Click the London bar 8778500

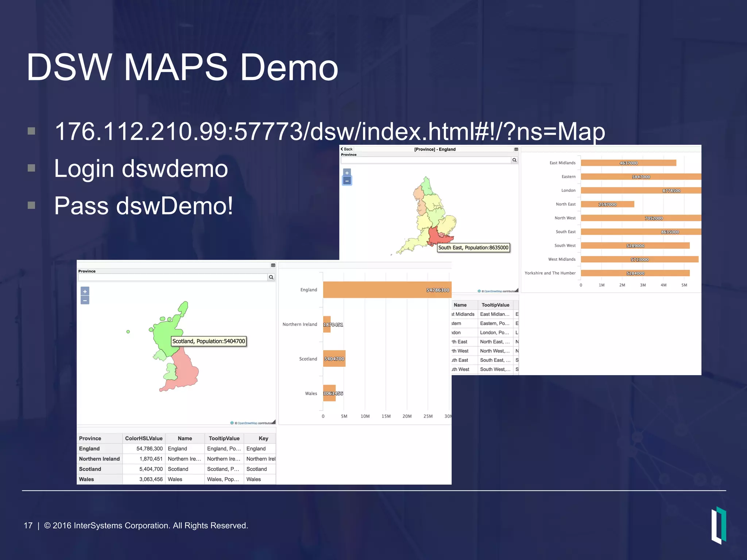641,190
